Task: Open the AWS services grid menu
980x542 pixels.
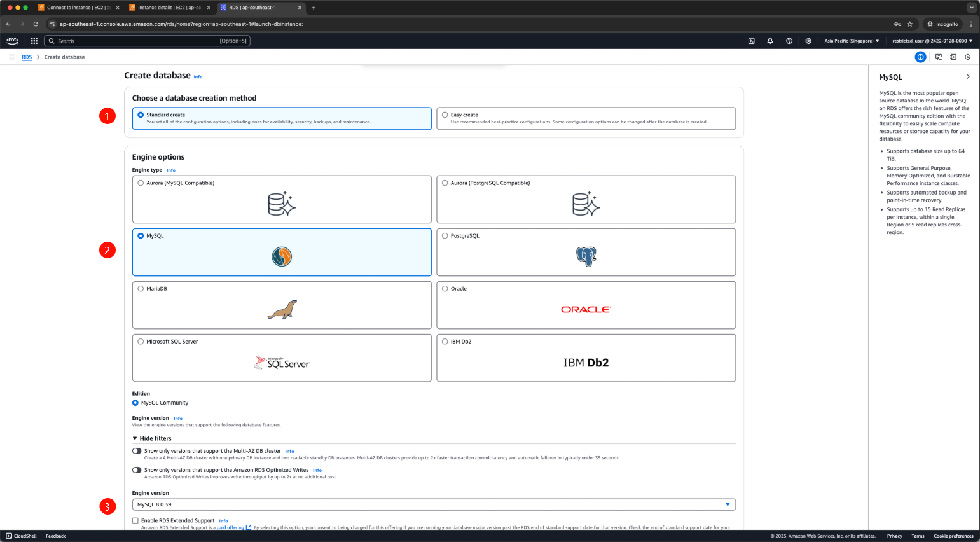Action: pos(34,41)
